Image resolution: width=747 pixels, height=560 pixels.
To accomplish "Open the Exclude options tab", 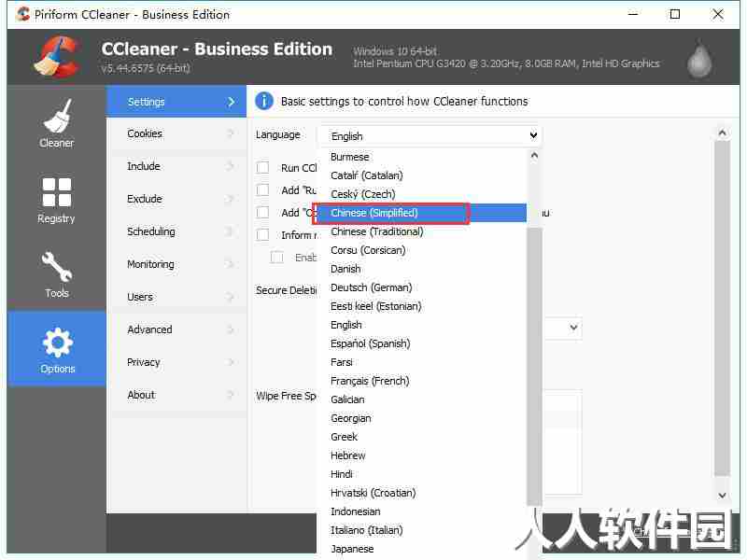I will (x=176, y=199).
